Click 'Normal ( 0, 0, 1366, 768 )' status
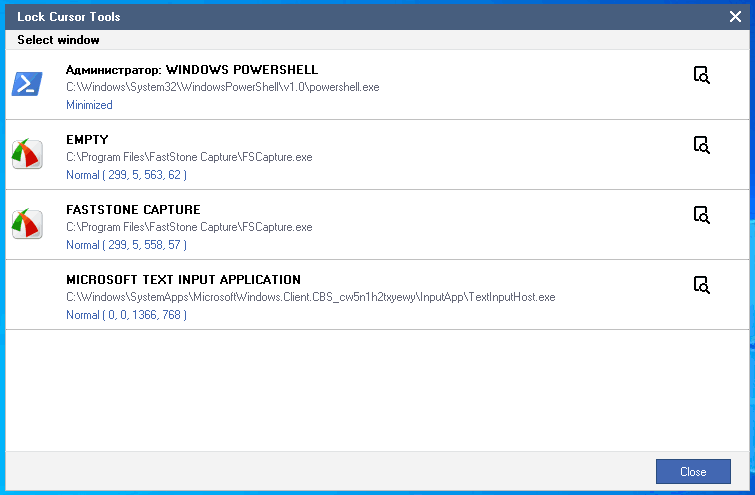The image size is (755, 495). [x=126, y=314]
